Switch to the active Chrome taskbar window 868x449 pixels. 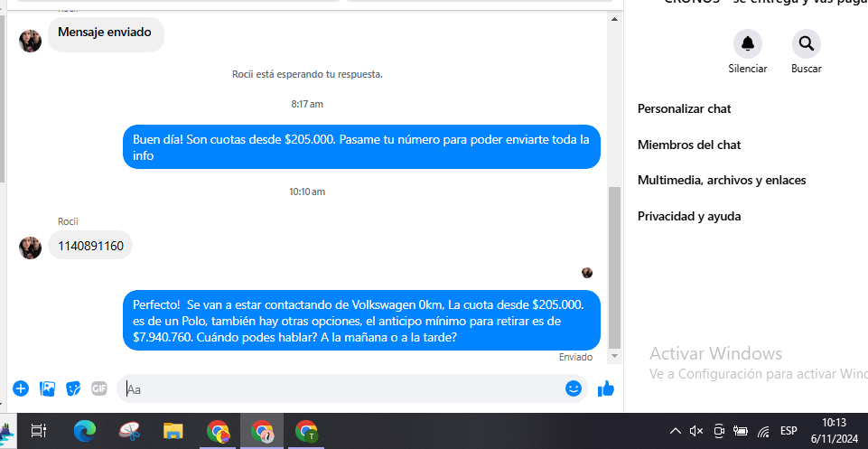262,431
